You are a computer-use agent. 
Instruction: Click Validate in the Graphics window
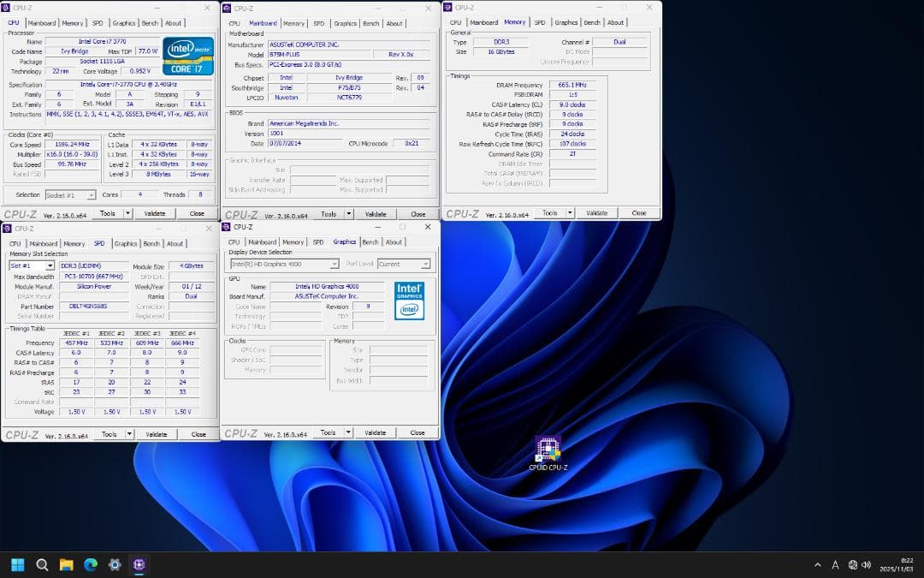click(374, 432)
